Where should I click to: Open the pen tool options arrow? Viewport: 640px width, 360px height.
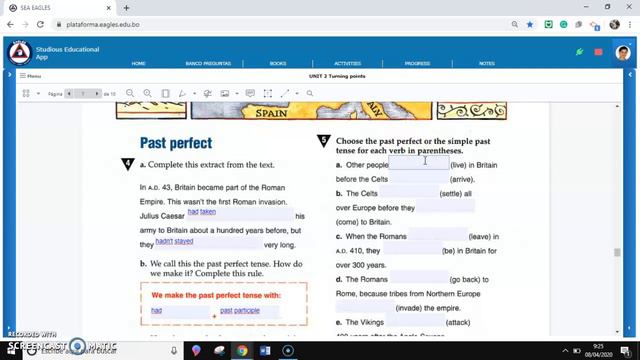tap(194, 93)
